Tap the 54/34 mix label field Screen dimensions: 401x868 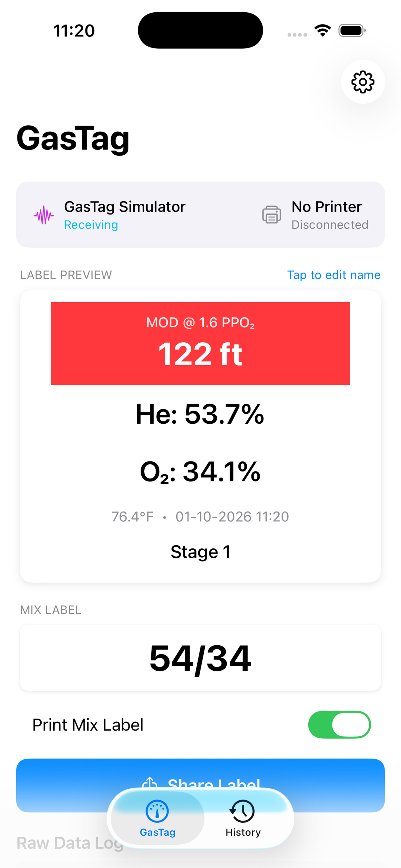pos(200,657)
